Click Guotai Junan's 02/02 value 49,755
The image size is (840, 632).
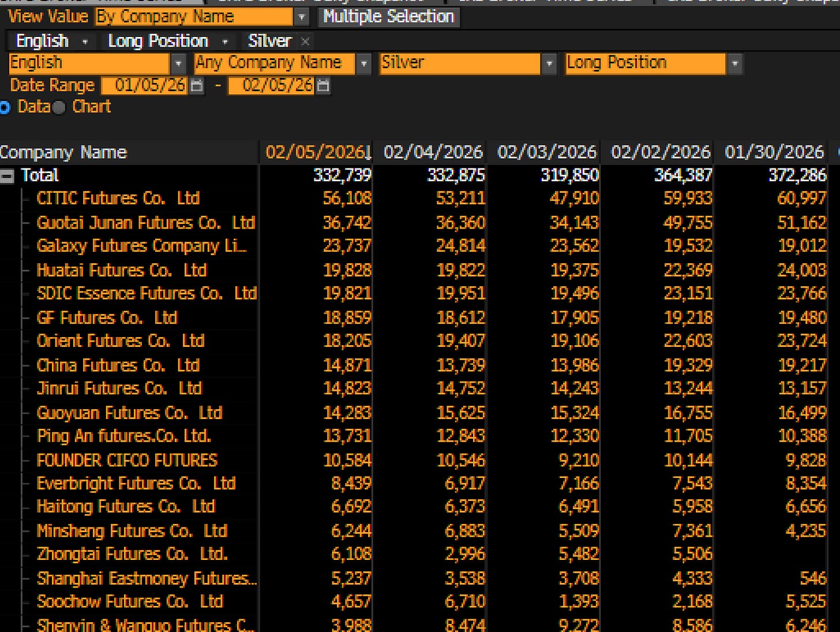[x=688, y=223]
